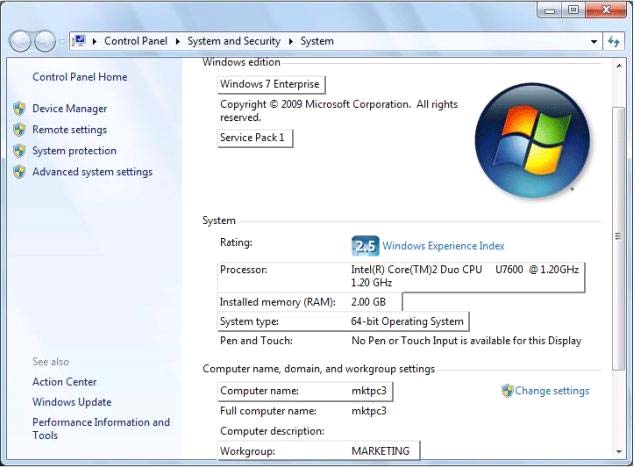Image resolution: width=635 pixels, height=468 pixels.
Task: Click shield icon next to Device Manager
Action: coord(19,108)
